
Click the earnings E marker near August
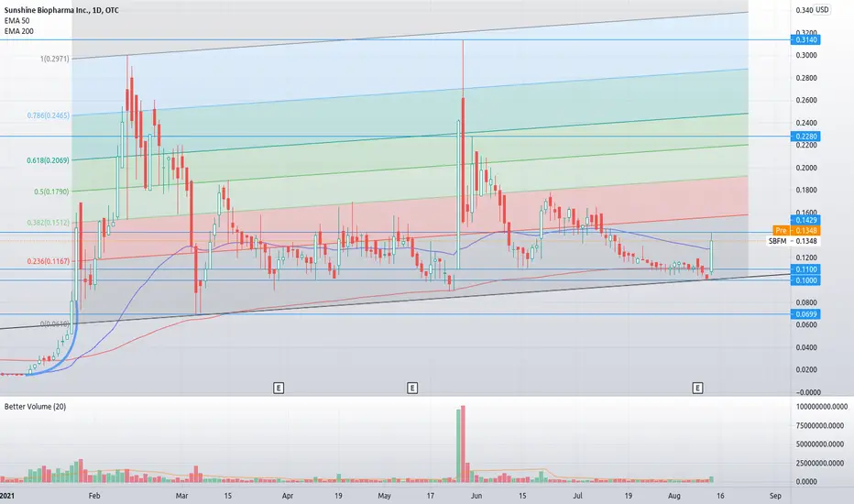click(697, 388)
